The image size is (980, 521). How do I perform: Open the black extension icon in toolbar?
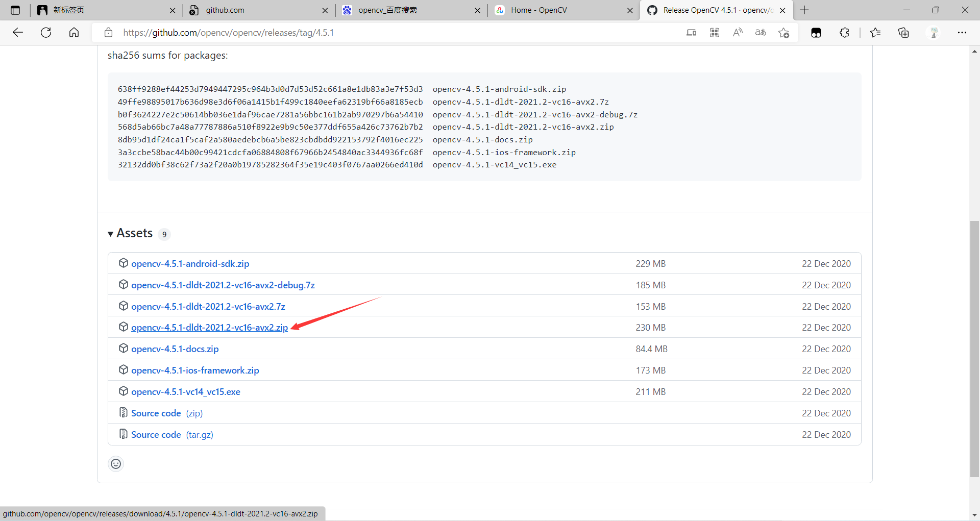pyautogui.click(x=816, y=33)
